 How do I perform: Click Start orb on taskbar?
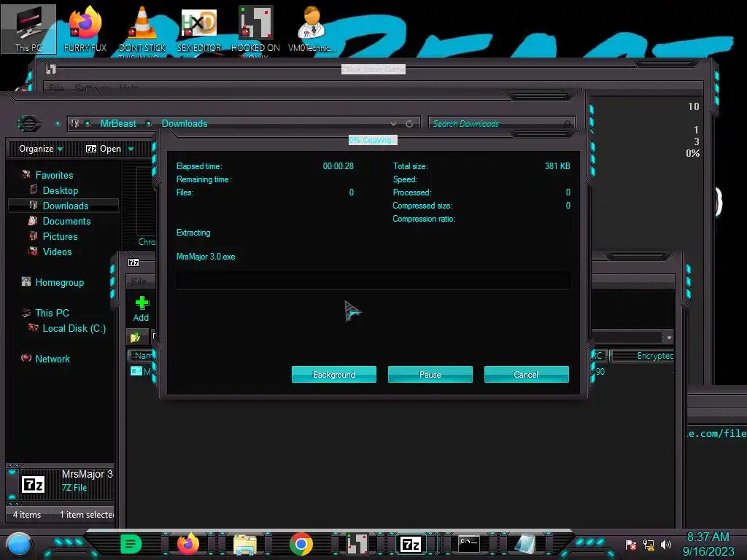coord(19,544)
